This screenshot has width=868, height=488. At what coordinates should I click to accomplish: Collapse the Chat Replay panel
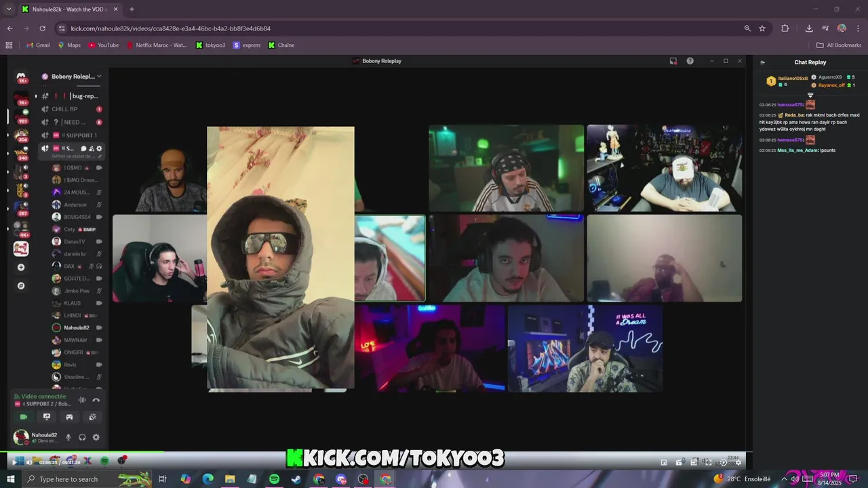click(762, 62)
